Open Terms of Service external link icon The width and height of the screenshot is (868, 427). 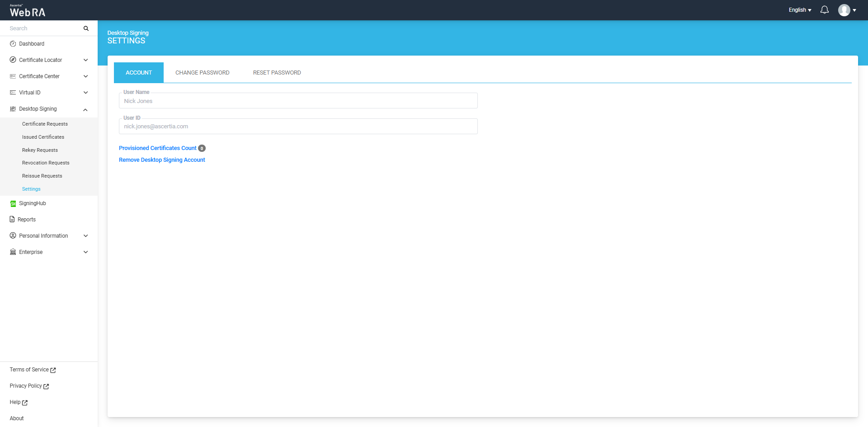pyautogui.click(x=53, y=370)
